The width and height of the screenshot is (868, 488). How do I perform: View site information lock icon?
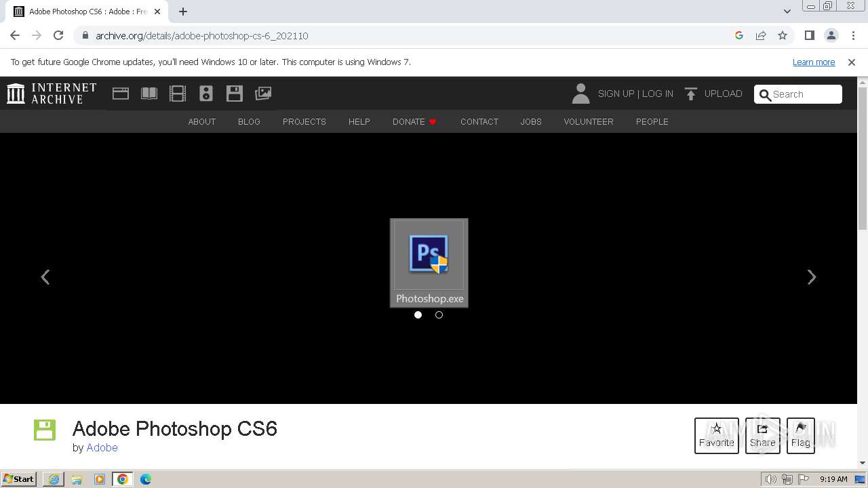[x=85, y=35]
